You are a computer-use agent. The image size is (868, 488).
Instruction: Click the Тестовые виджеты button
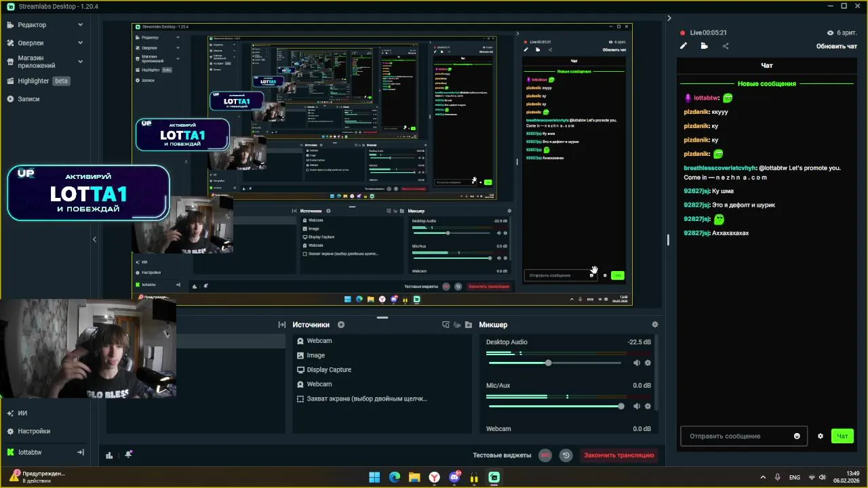[502, 455]
